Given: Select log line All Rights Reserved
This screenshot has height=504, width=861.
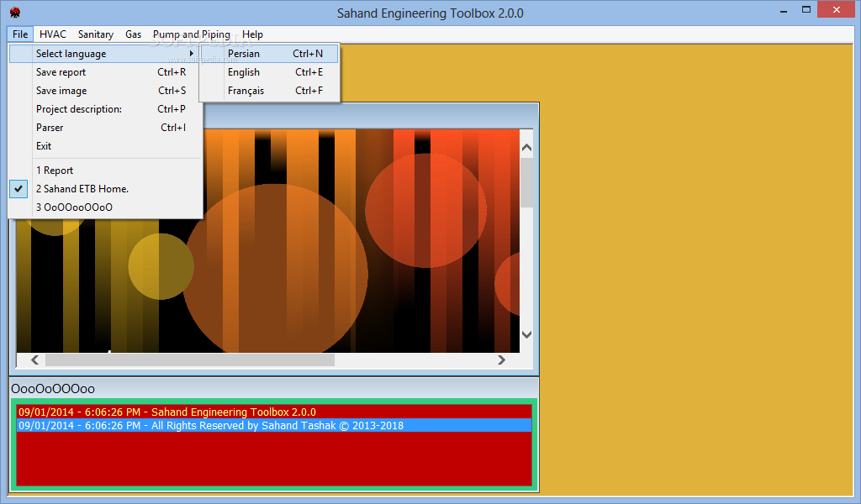Looking at the screenshot, I should pos(274,426).
